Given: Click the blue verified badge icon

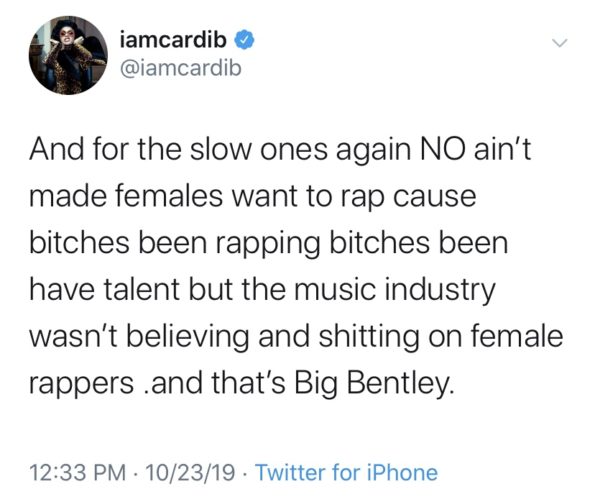Looking at the screenshot, I should tap(246, 40).
